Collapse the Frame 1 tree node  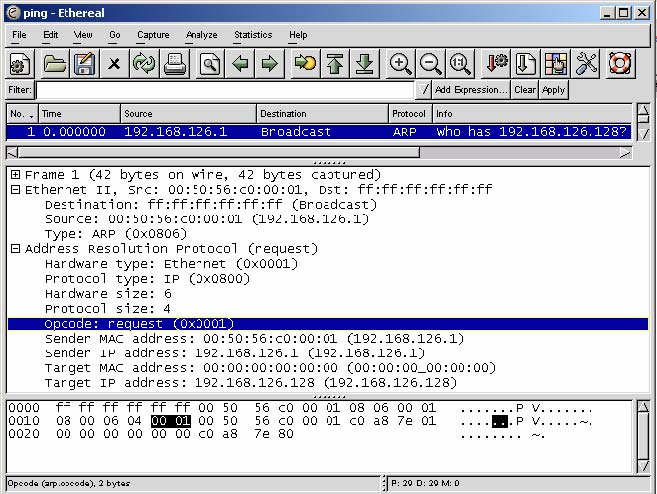click(x=16, y=175)
